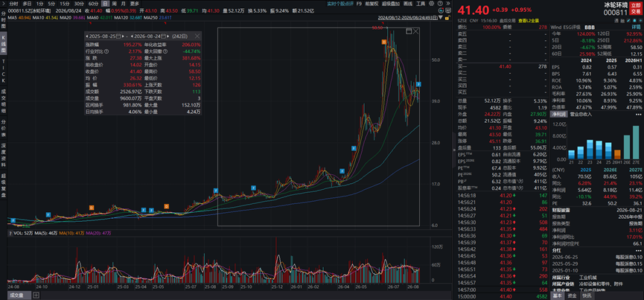
Task: Maximize the selected range box on the chart
Action: (x=408, y=31)
